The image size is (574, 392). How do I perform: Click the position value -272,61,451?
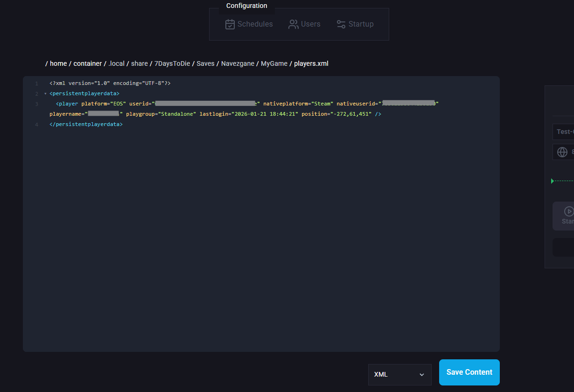(351, 114)
